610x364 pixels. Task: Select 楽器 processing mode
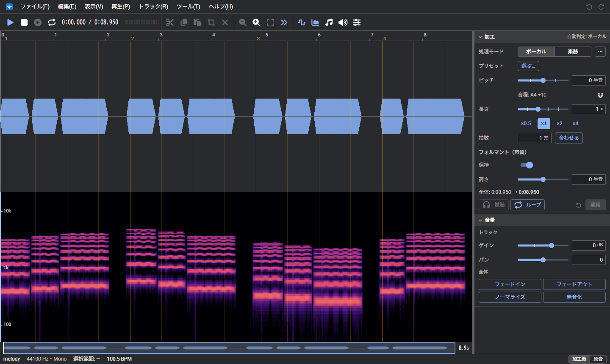[573, 52]
